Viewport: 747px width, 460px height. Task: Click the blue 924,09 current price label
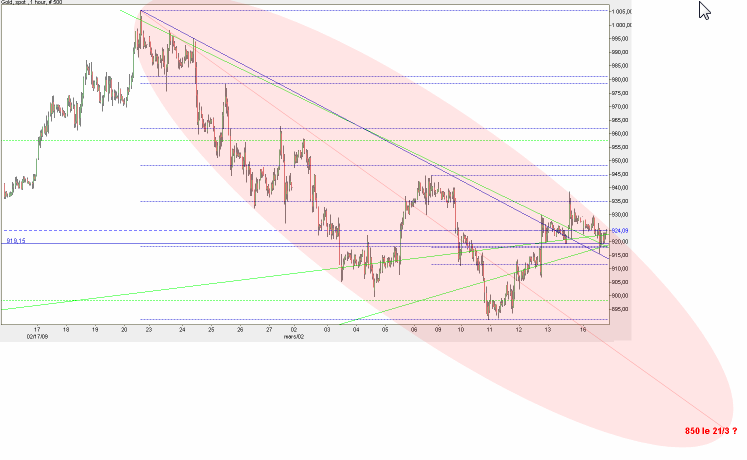pyautogui.click(x=620, y=231)
